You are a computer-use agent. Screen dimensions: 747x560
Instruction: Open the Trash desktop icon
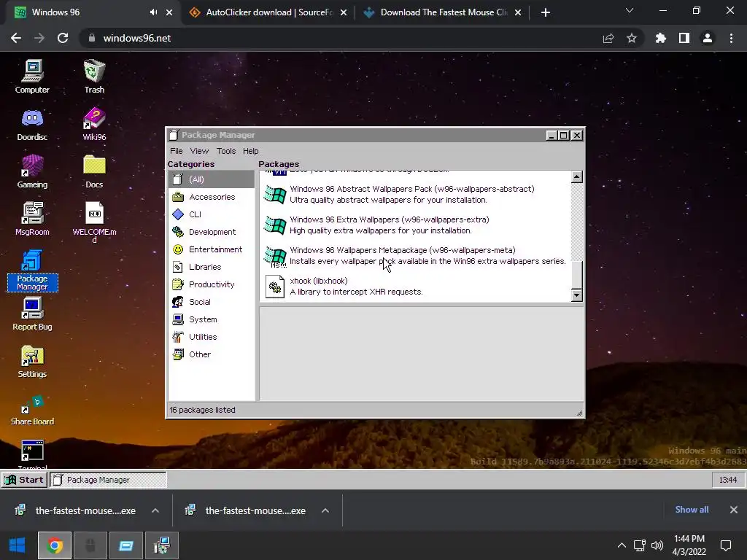[x=94, y=76]
